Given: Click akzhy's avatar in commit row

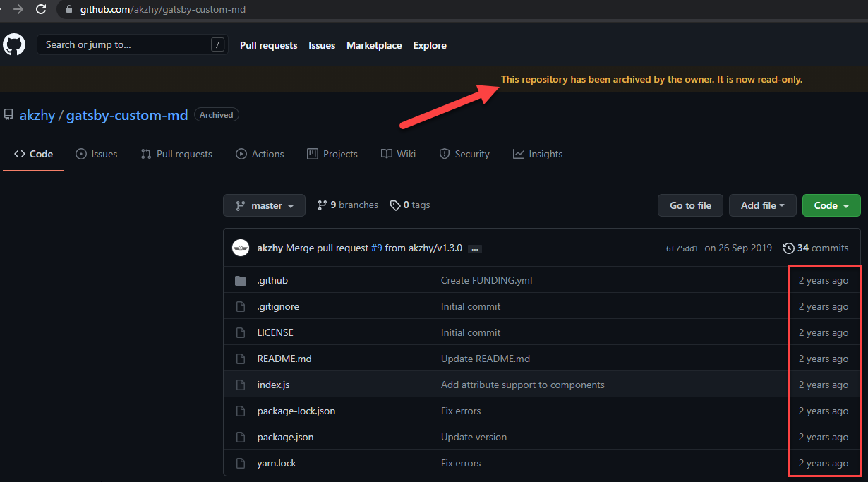Looking at the screenshot, I should 241,248.
